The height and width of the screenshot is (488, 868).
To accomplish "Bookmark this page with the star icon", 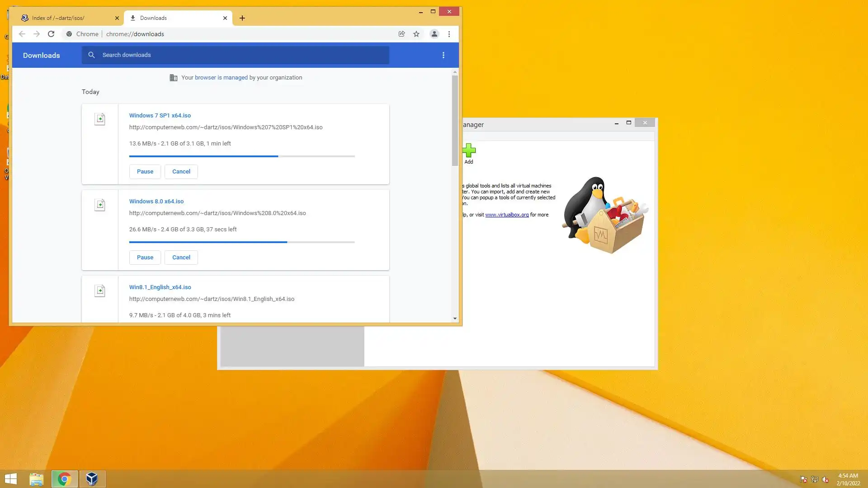I will pos(416,34).
